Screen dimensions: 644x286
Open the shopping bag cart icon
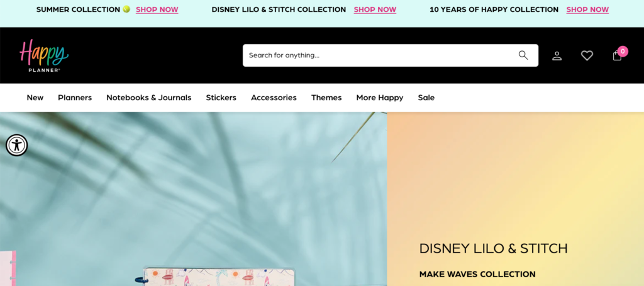click(617, 55)
